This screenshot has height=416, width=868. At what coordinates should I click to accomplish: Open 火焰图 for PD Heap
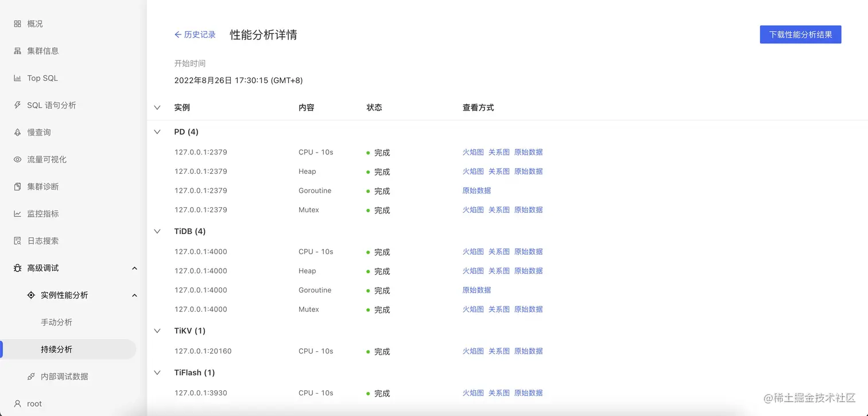(473, 172)
